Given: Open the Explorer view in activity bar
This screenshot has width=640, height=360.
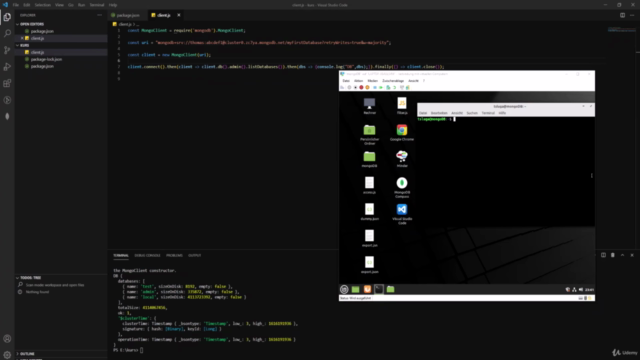Looking at the screenshot, I should click(x=7, y=17).
